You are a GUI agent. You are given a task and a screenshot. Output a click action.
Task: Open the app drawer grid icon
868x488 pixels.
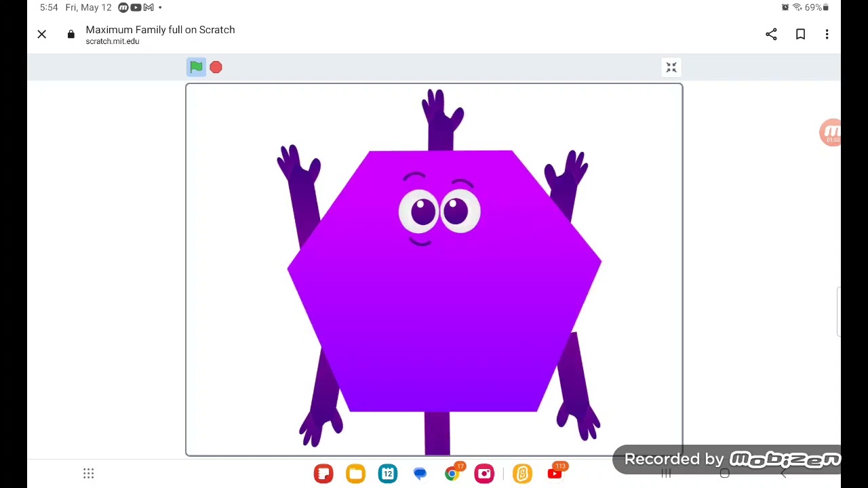[x=89, y=473]
